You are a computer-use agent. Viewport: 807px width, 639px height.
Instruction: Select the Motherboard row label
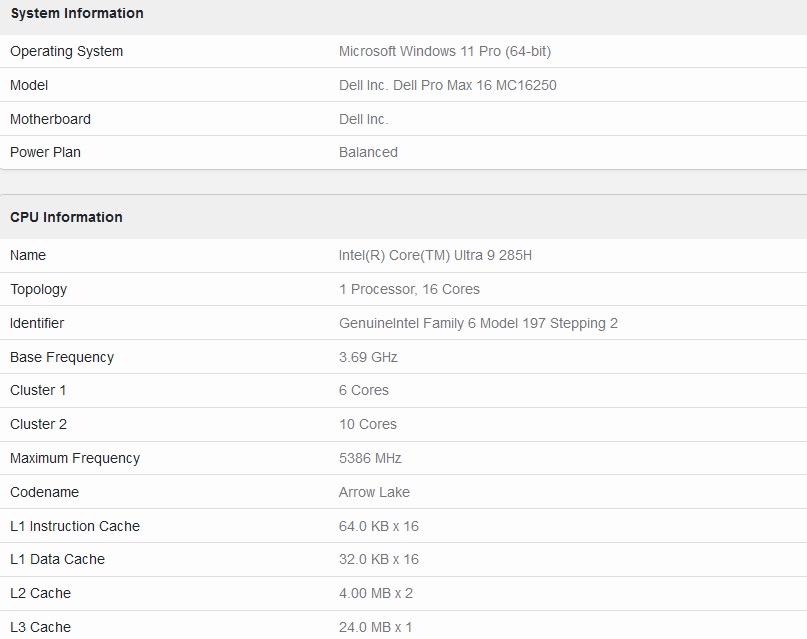pos(50,119)
